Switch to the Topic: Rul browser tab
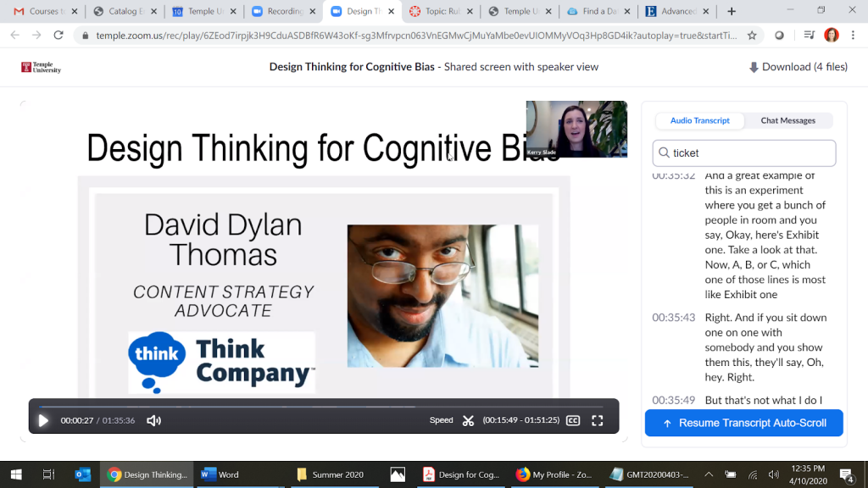The width and height of the screenshot is (868, 488). point(442,11)
